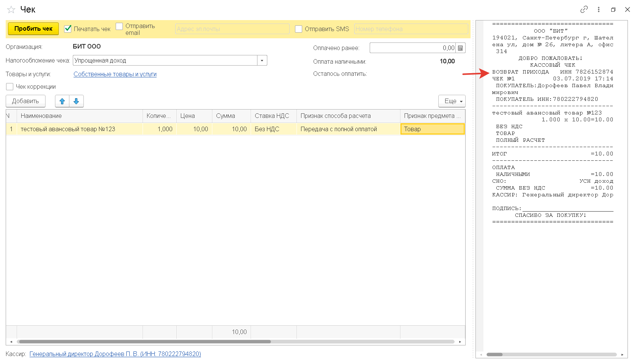Select Передача с полной оплатой cell
The height and width of the screenshot is (364, 637).
coord(348,129)
